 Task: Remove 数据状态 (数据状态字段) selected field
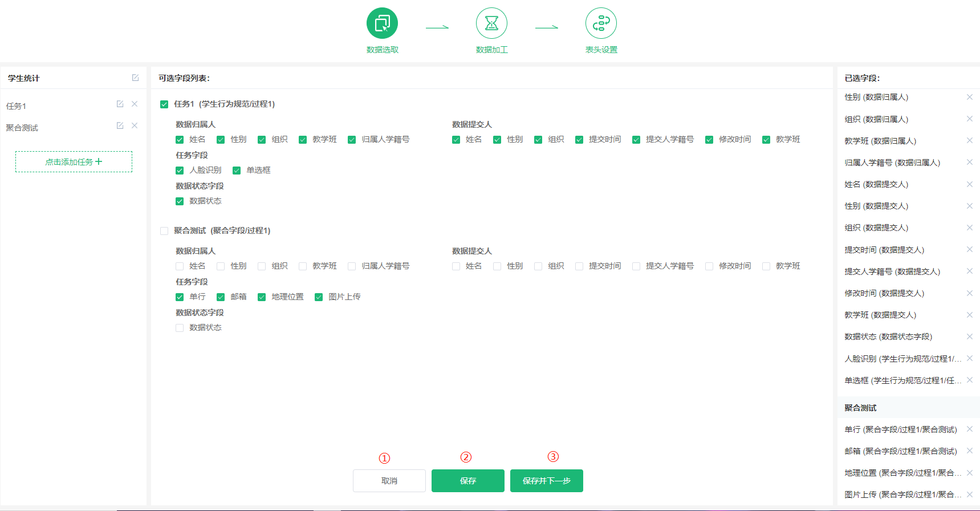969,336
